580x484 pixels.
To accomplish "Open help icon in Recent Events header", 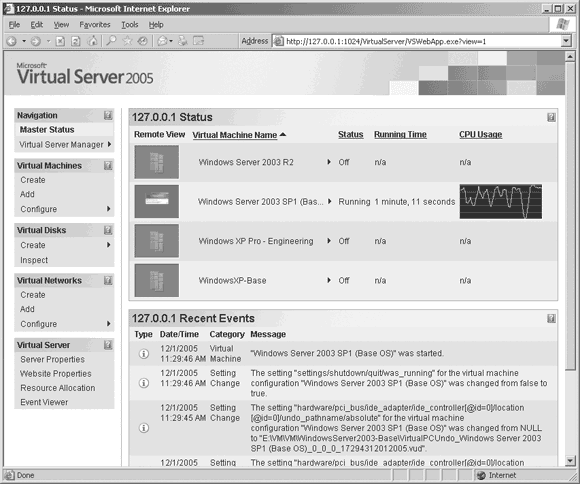I will (551, 319).
